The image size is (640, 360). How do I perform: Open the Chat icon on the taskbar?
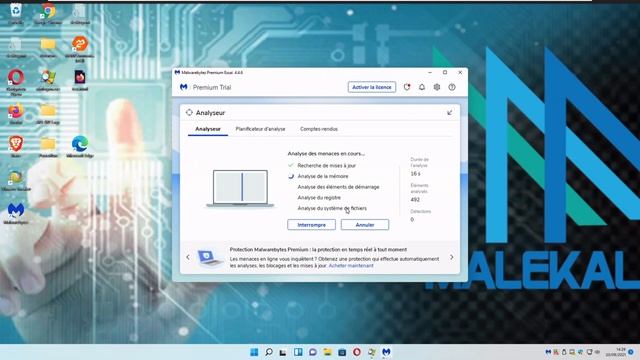(313, 352)
